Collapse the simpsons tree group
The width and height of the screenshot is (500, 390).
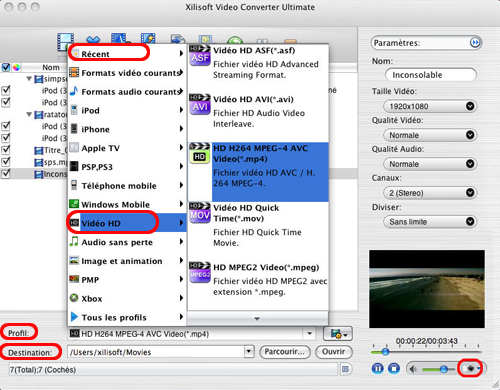pos(29,79)
